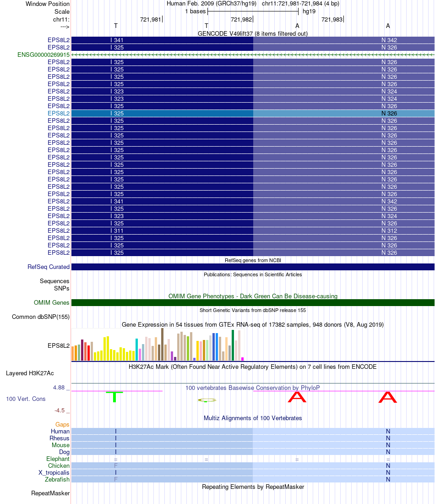Select the Scale label in the left margin
Image resolution: width=435 pixels, height=504 pixels.
pos(62,11)
